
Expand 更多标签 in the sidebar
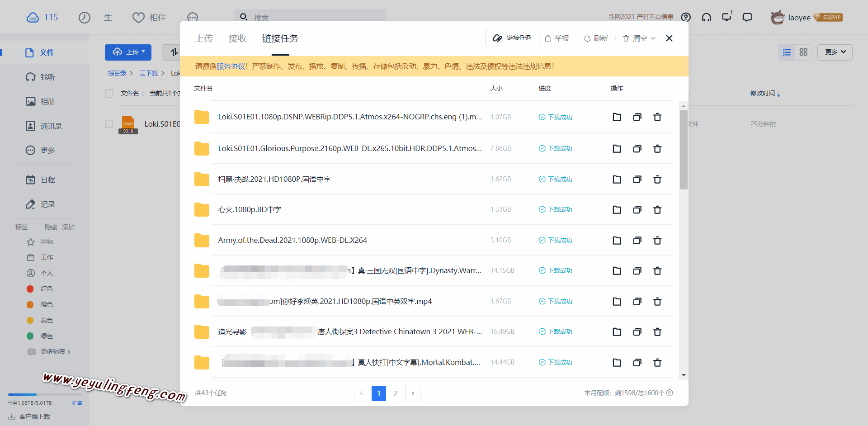point(49,351)
